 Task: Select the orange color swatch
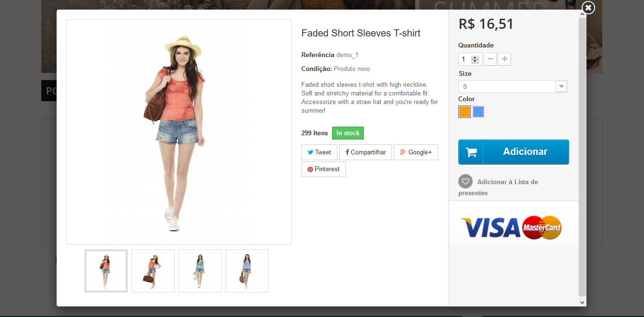coord(465,112)
